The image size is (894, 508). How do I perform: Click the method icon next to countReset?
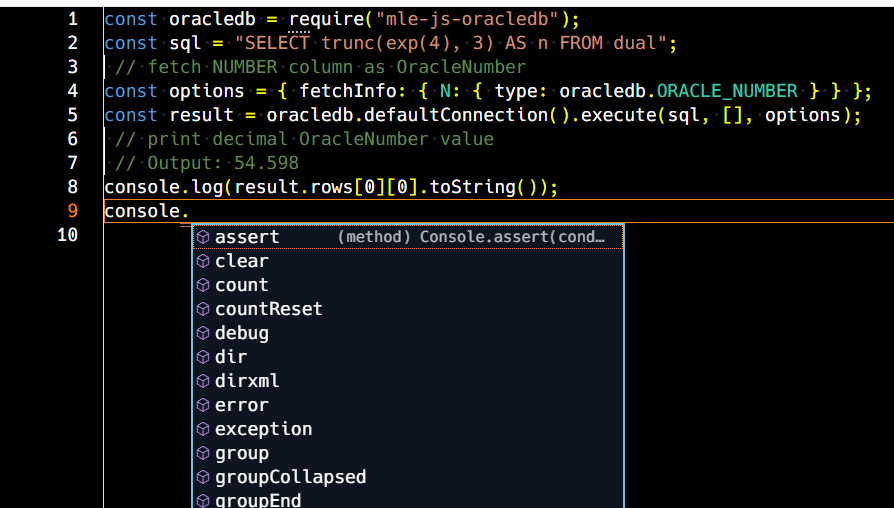tap(203, 309)
